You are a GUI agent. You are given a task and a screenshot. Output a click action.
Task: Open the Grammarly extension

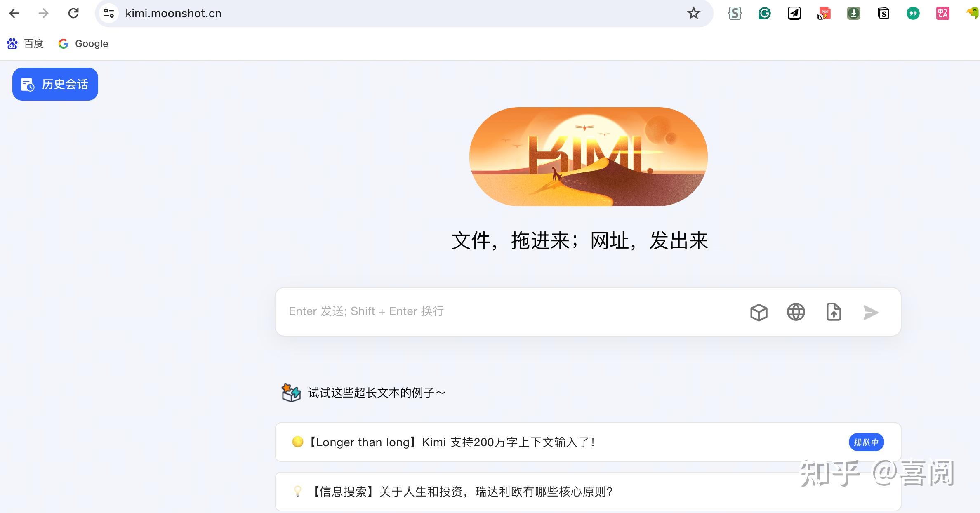click(x=765, y=14)
